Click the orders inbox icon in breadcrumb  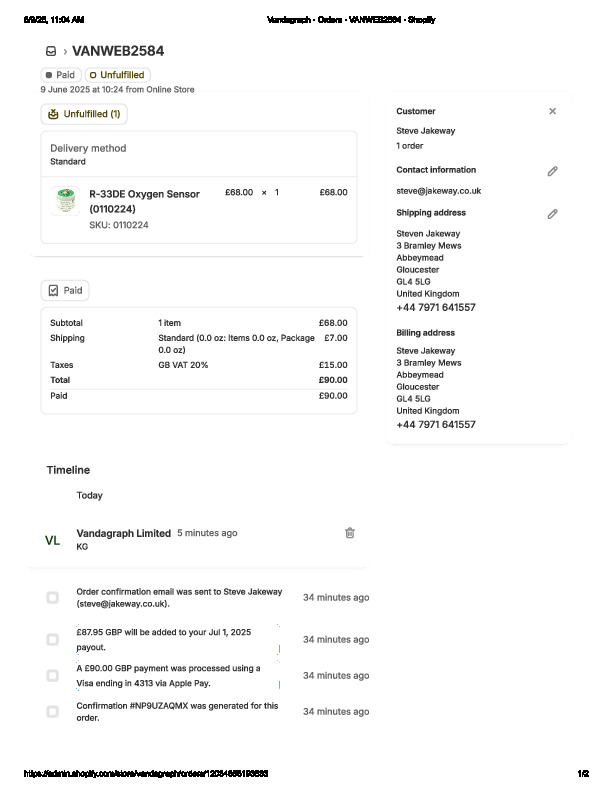coord(51,51)
